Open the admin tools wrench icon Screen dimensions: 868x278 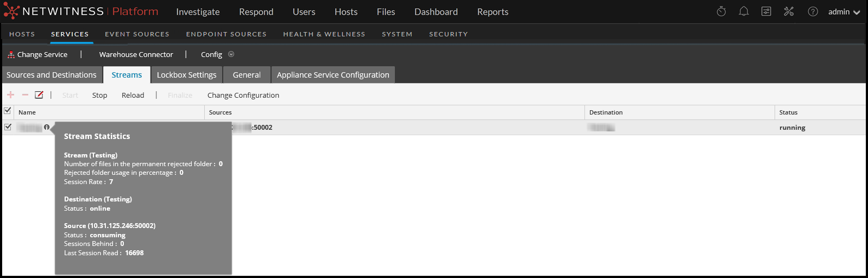(789, 11)
